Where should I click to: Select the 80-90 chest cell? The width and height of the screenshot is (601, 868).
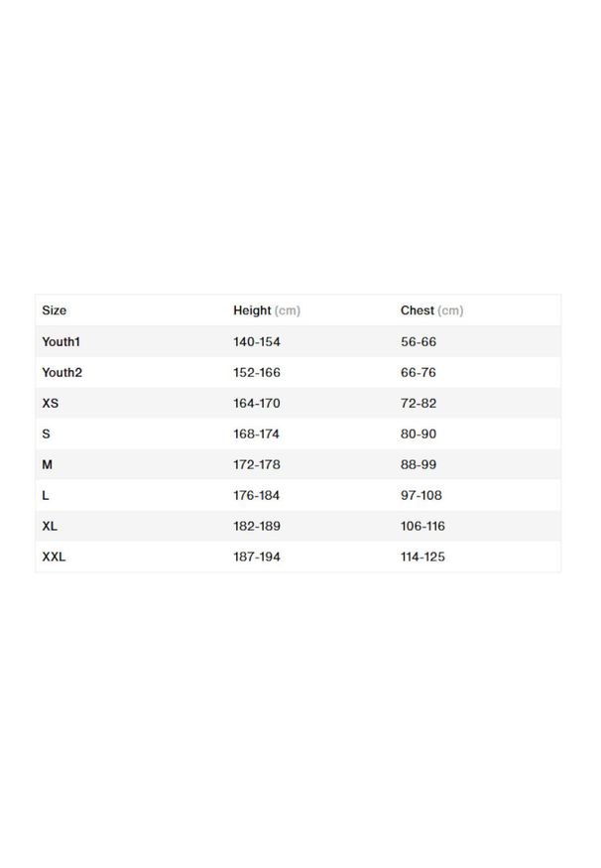tap(419, 434)
